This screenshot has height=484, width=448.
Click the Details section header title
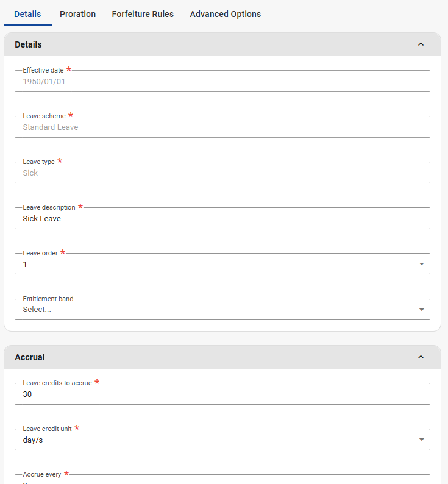pos(28,44)
